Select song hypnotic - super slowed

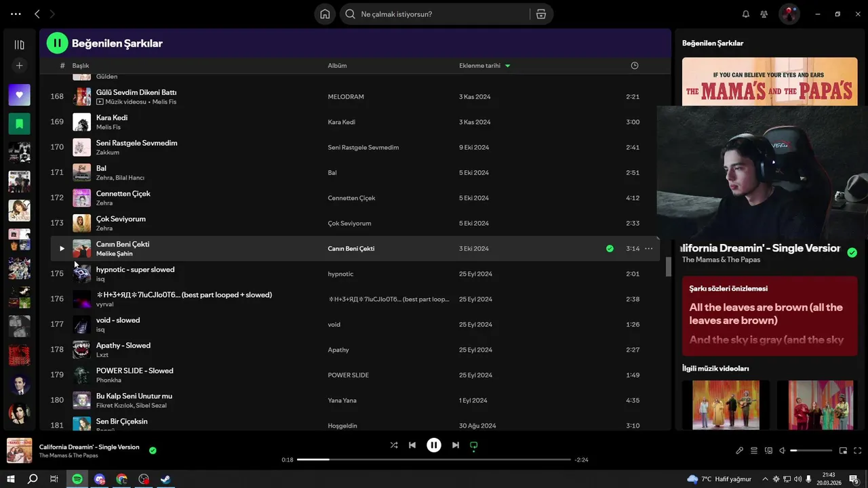[135, 270]
